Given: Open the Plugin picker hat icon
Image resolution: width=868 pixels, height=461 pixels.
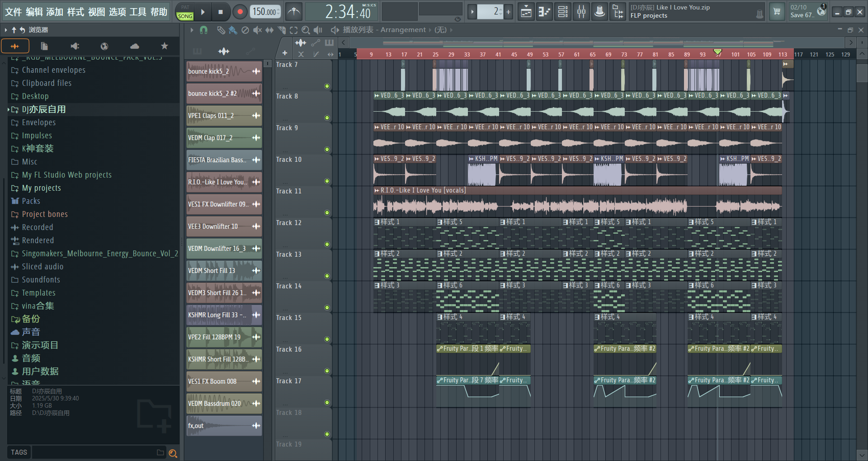Looking at the screenshot, I should [x=600, y=12].
